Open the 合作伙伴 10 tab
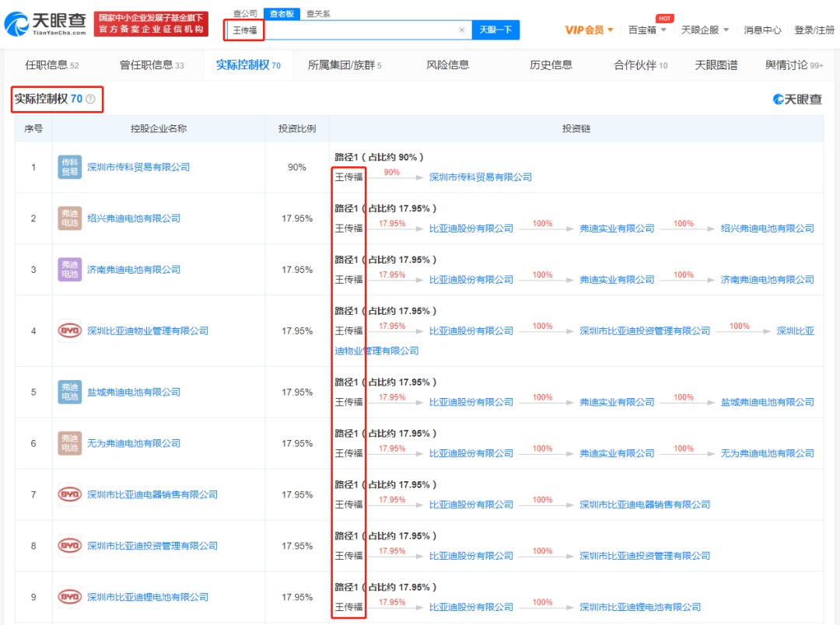The width and height of the screenshot is (840, 625). tap(641, 65)
